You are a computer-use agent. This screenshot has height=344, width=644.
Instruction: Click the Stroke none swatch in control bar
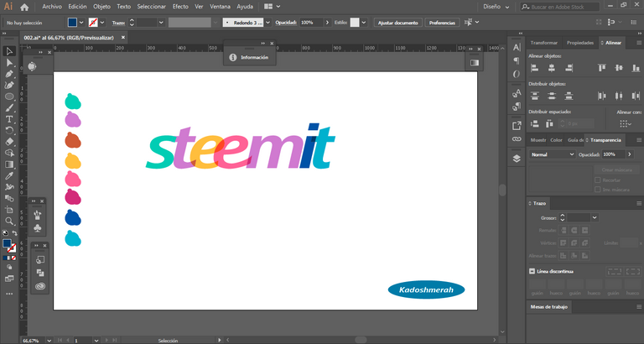point(93,23)
